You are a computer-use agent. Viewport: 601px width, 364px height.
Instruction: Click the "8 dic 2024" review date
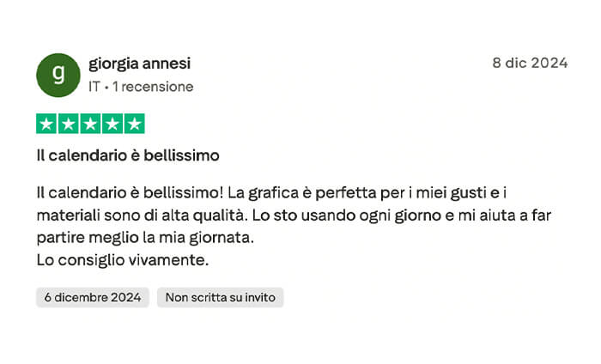529,63
